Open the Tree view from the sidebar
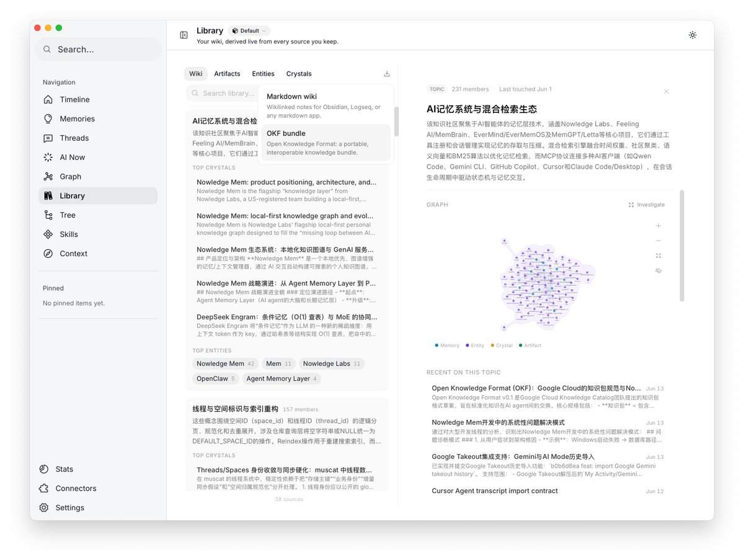The width and height of the screenshot is (744, 560). 98,215
